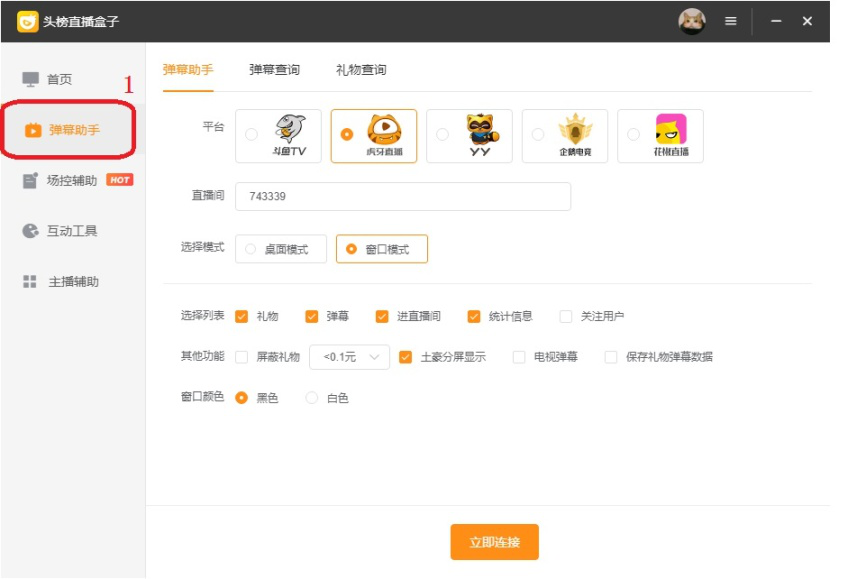Select the 花椒直播 platform radio button
This screenshot has width=866, height=579.
pos(633,134)
